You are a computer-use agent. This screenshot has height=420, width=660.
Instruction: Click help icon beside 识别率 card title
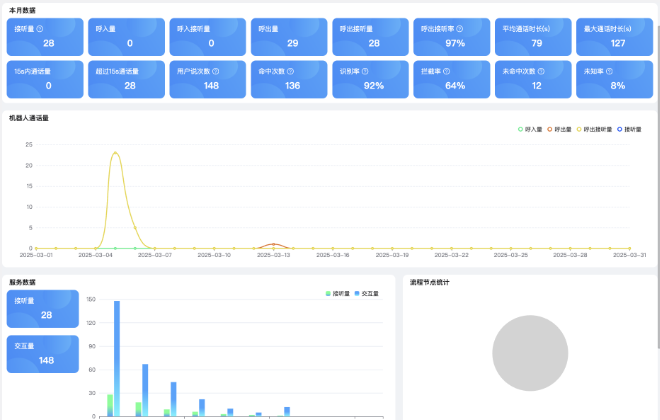pos(363,72)
